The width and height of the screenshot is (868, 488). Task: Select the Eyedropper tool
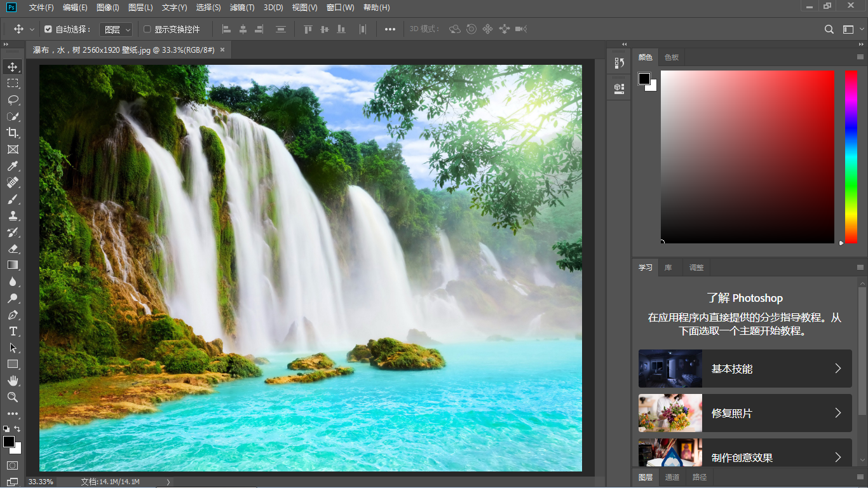coord(13,166)
